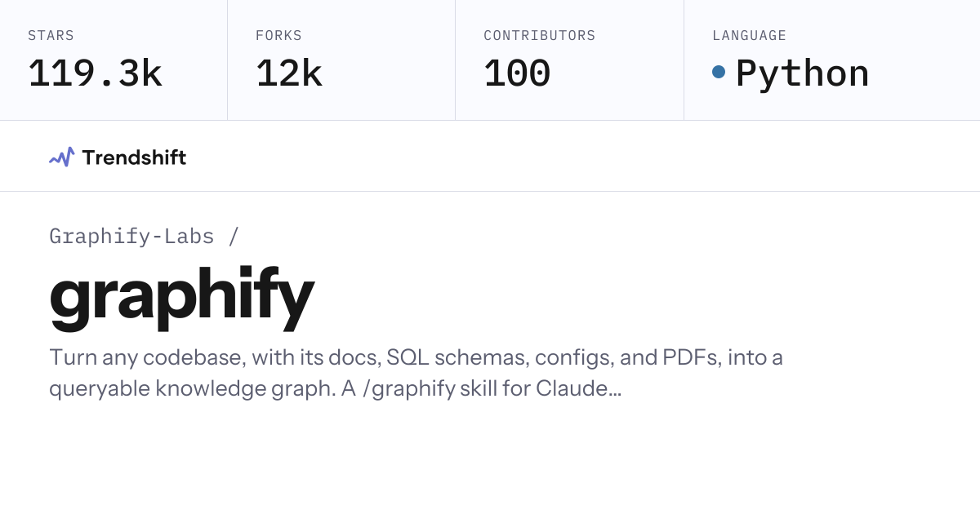Click the slash separator after Graphify-Labs
This screenshot has width=980, height=514.
point(234,237)
